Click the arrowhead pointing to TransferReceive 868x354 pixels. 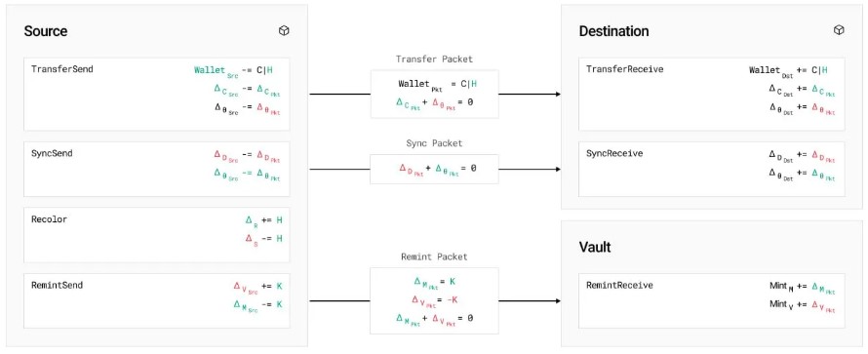click(x=558, y=94)
